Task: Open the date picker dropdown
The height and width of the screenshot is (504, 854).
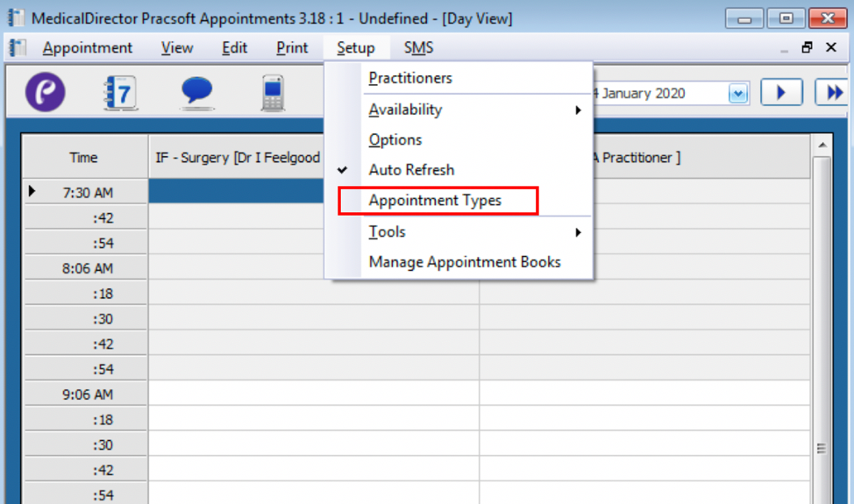Action: click(x=738, y=93)
